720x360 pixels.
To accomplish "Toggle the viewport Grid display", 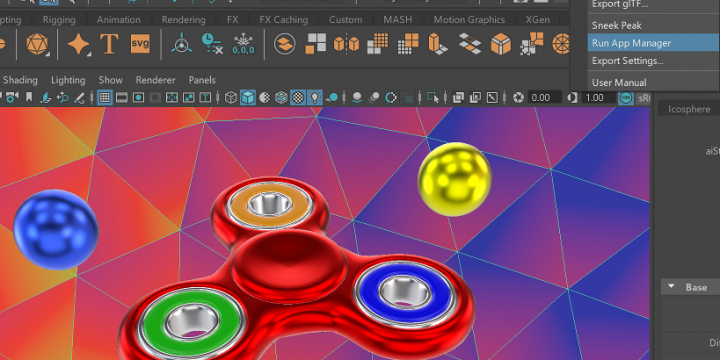I will [105, 97].
